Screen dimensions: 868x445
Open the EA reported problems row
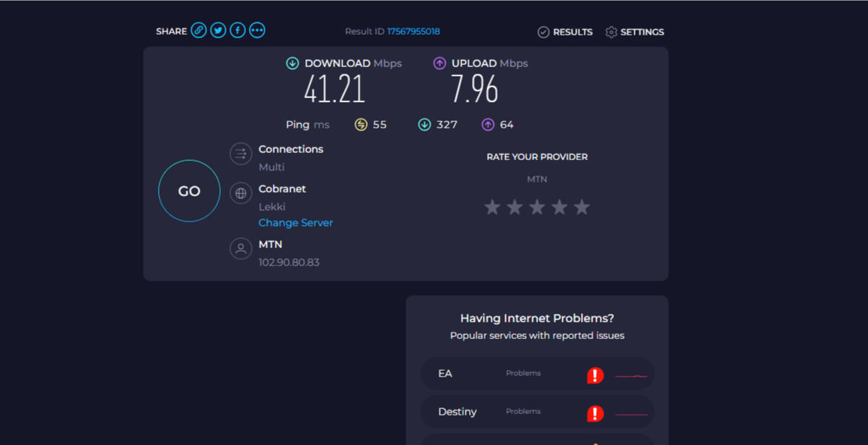click(537, 374)
